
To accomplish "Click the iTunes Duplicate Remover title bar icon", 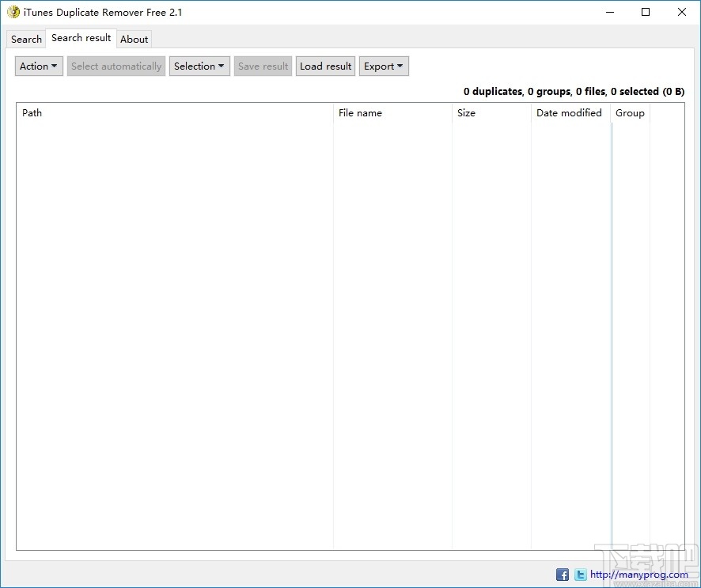I will pos(13,12).
